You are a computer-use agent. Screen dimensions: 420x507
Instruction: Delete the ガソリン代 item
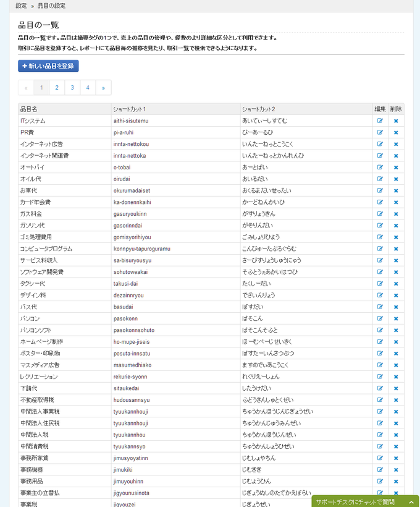(396, 226)
